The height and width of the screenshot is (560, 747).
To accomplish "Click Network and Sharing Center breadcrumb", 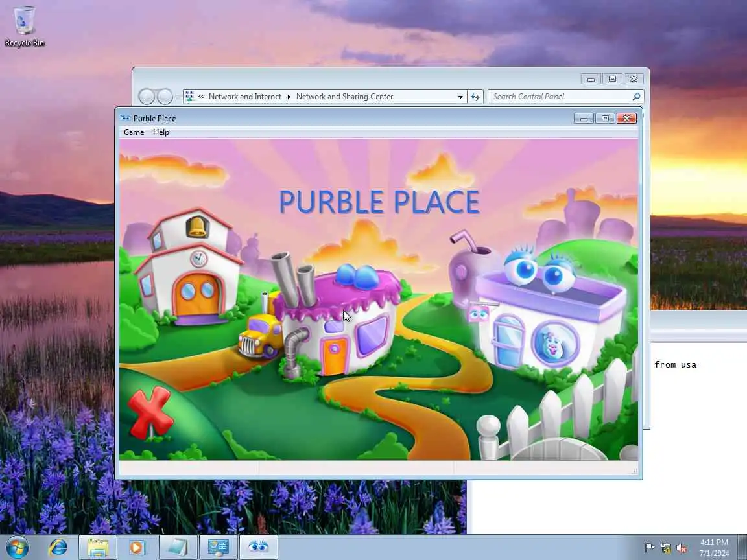I will point(344,96).
